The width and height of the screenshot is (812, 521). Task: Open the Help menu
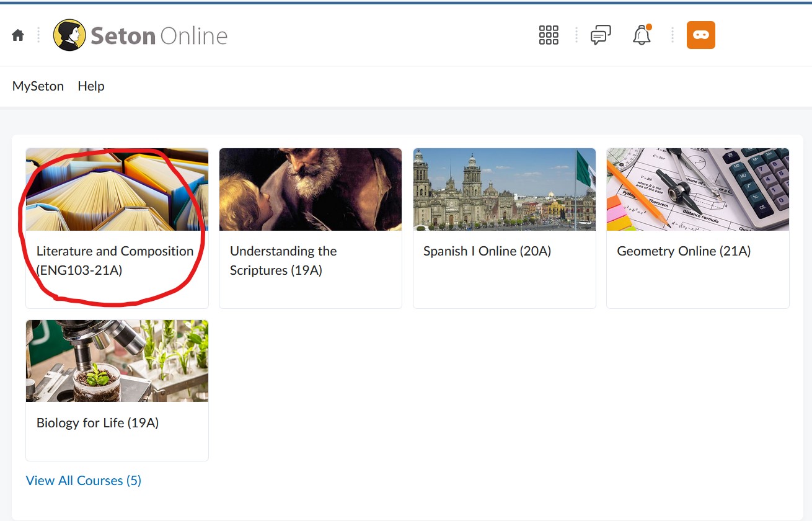pos(91,86)
